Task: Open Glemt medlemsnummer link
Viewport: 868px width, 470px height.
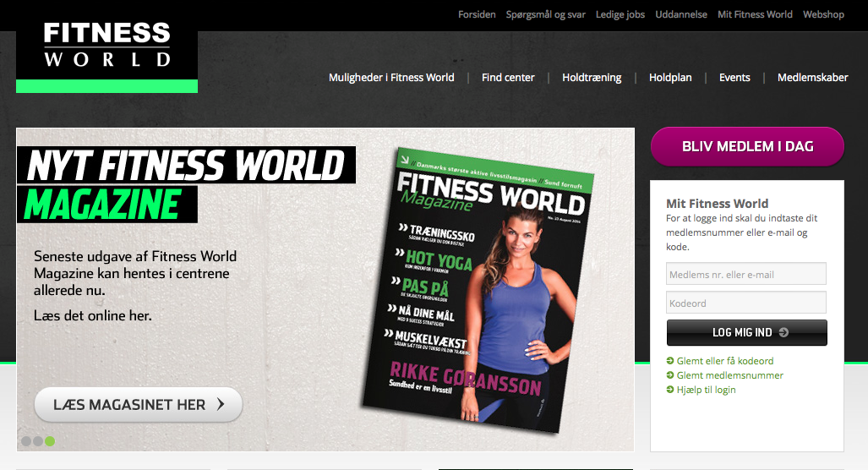Action: click(729, 375)
